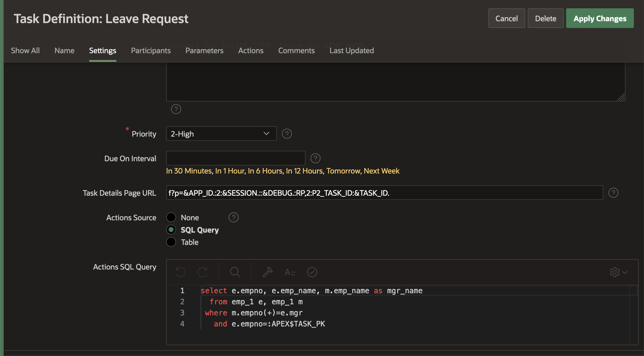Image resolution: width=644 pixels, height=356 pixels.
Task: Click the Apply Changes button
Action: click(600, 18)
